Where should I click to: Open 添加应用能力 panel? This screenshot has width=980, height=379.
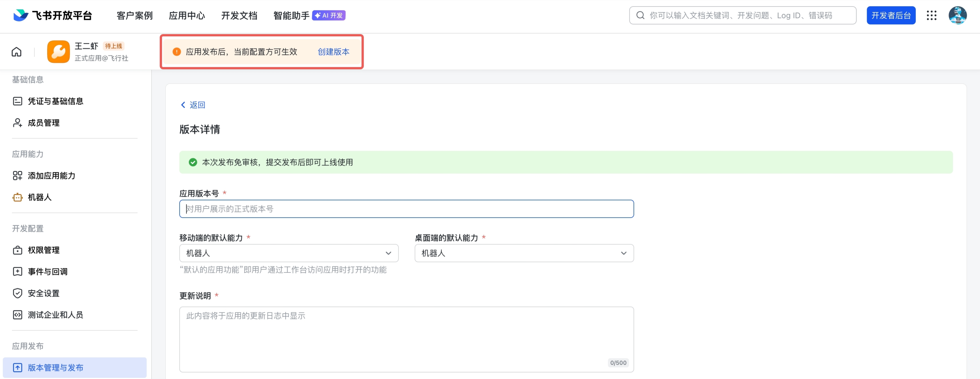tap(52, 176)
